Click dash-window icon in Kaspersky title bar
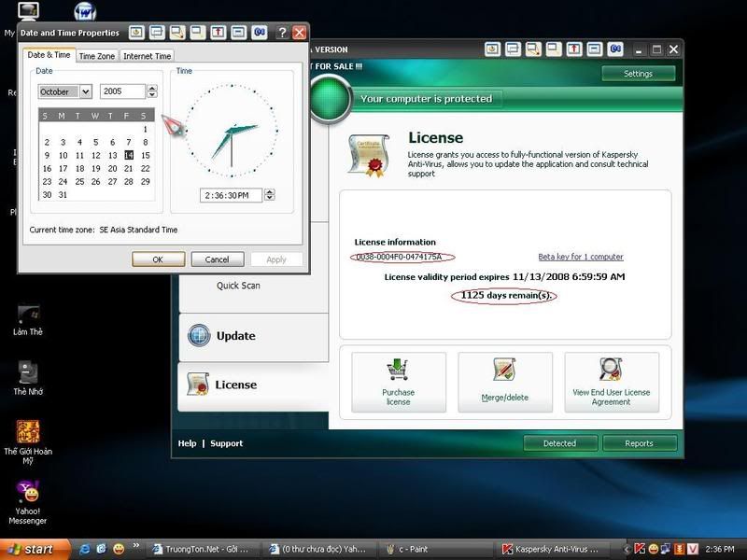Viewport: 747px width, 560px height. point(595,49)
